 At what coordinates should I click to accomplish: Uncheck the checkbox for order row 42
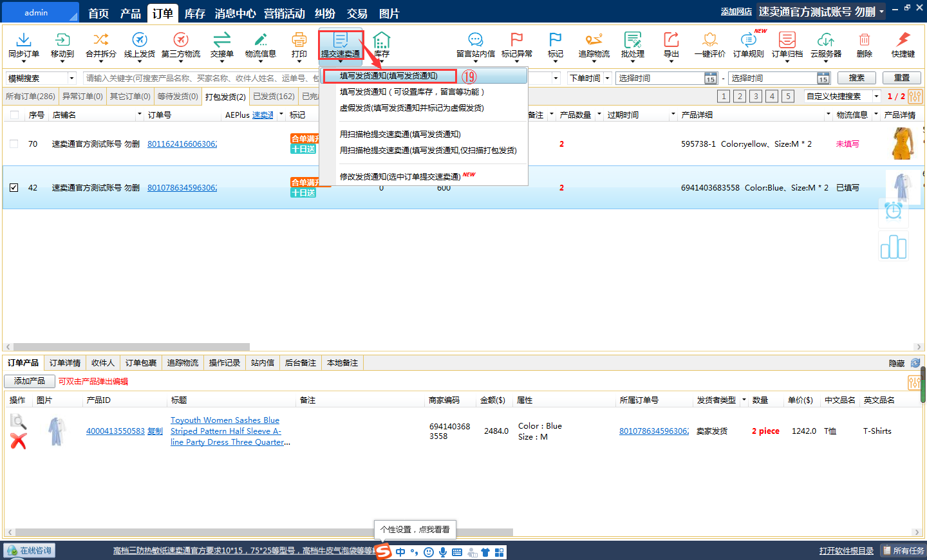(14, 187)
